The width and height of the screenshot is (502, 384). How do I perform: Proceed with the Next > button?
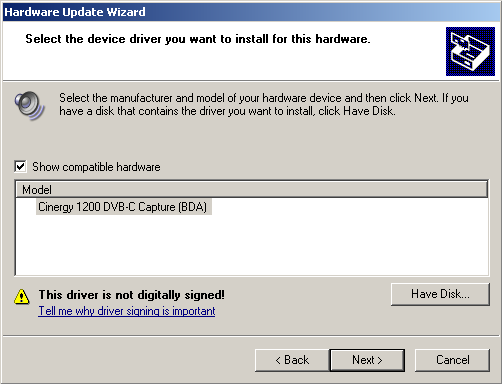[x=367, y=360]
